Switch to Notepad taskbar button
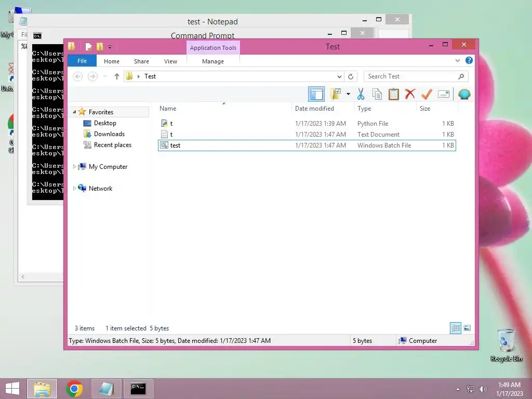 [x=106, y=389]
